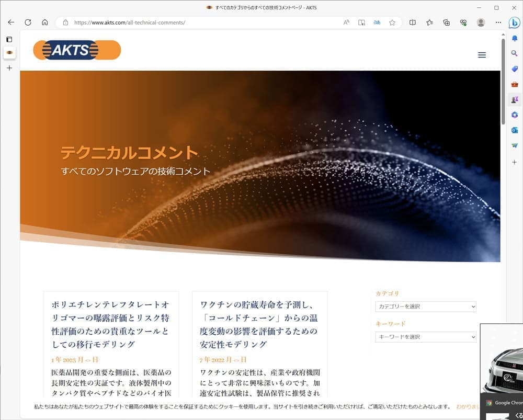Open the Bing Copilot sidebar button
Viewport: 523px width, 420px height.
(514, 22)
